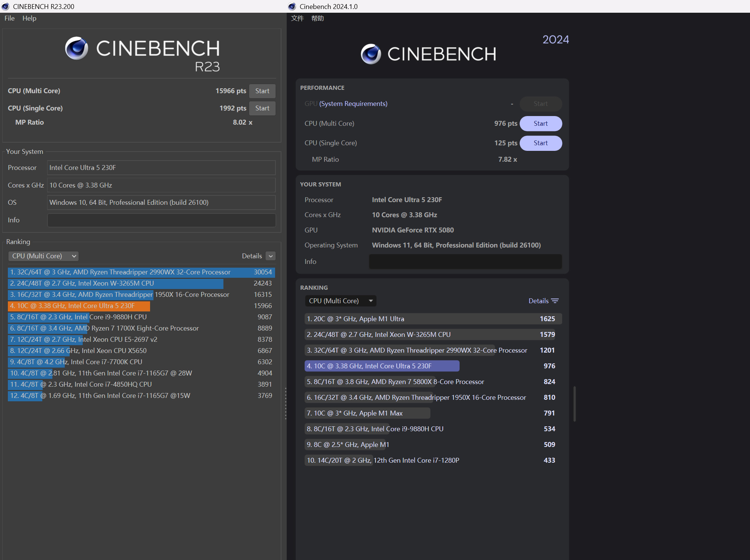Click the Details filter icon in 2024 ranking
Screen dimensions: 750x560
555,301
